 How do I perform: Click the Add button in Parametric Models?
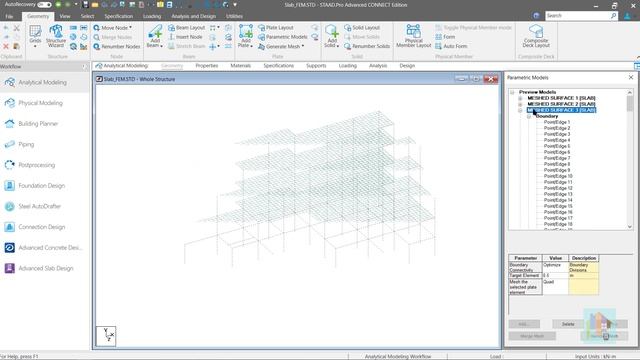(524, 324)
